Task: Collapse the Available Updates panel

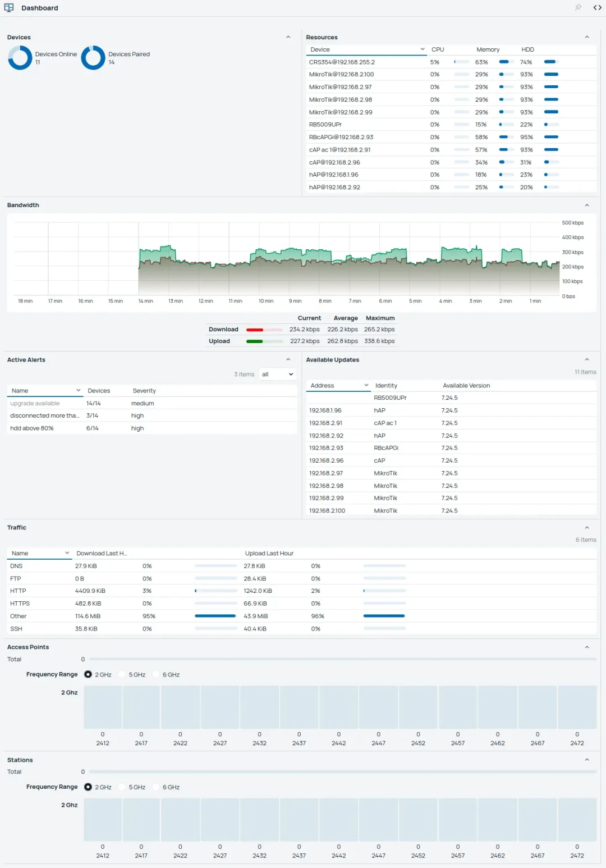Action: (x=587, y=359)
